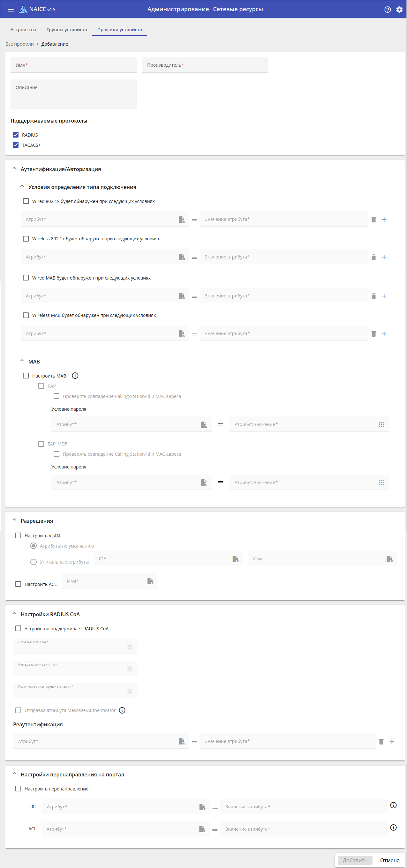The height and width of the screenshot is (868, 407).
Task: Open the Группы устройств tab
Action: click(67, 30)
